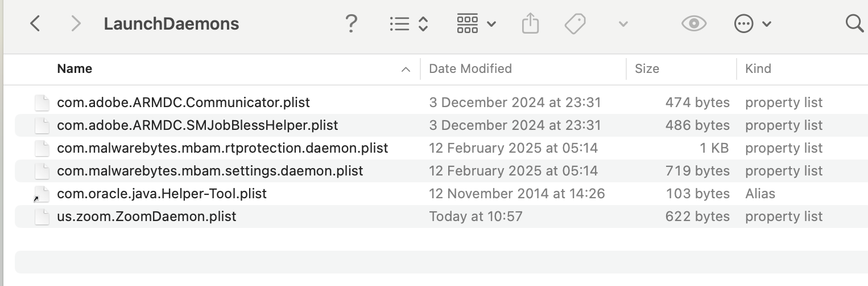Select com.adobe.ARMDC.Communicator.plist file

tap(183, 103)
